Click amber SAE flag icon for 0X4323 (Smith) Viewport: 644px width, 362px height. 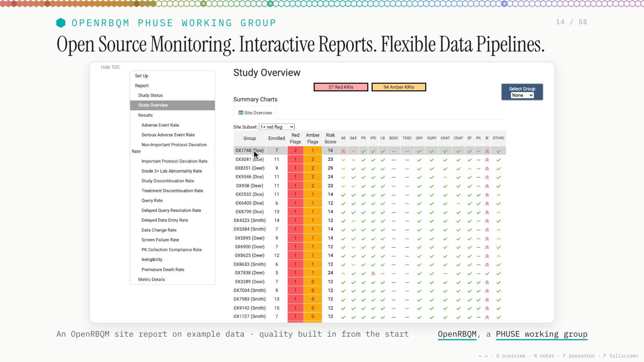[353, 221]
